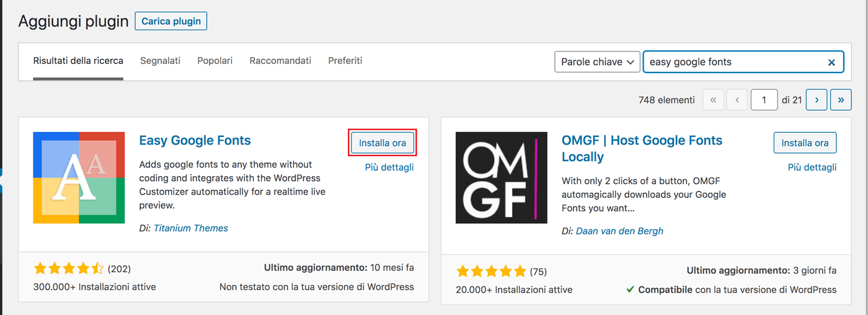Viewport: 868px width, 315px height.
Task: Click the (202) review count
Action: coord(119,269)
